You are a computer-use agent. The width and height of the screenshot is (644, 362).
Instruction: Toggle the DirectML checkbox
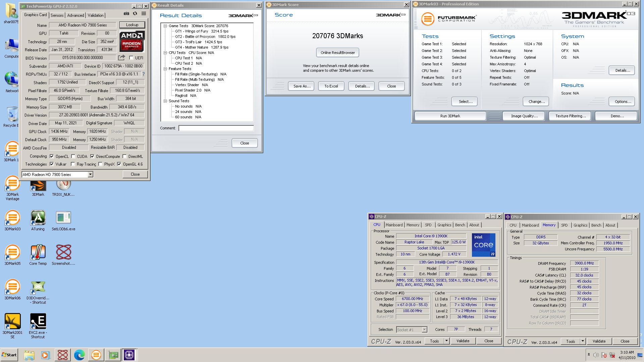tap(124, 156)
